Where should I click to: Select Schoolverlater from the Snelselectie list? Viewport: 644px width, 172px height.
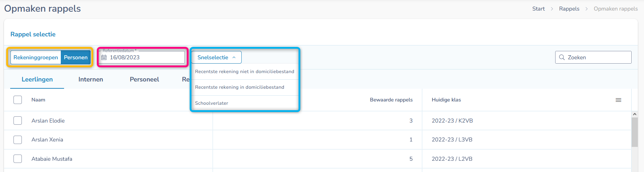tap(212, 103)
